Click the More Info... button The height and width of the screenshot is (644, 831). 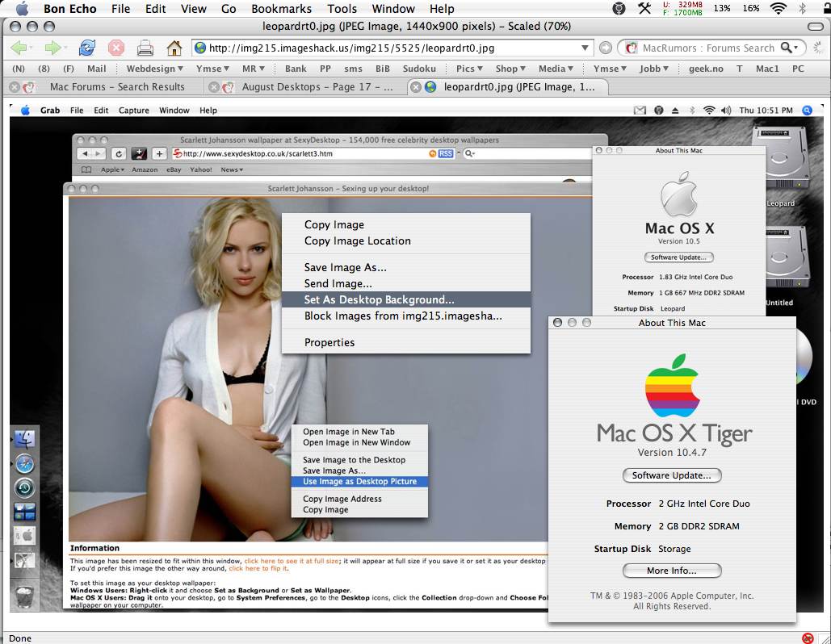coord(671,571)
